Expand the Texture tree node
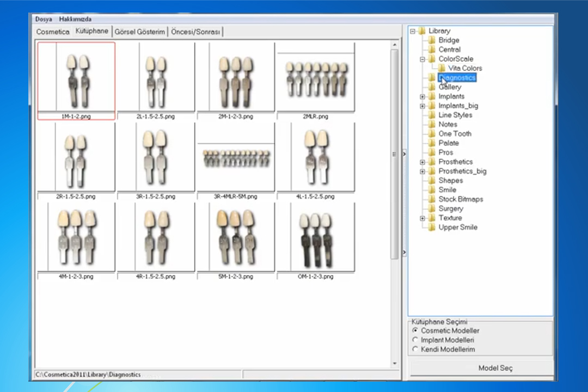 (422, 218)
